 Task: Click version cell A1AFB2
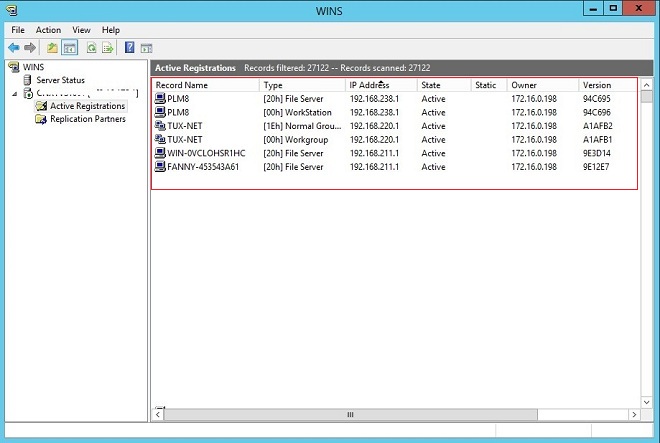pyautogui.click(x=598, y=126)
